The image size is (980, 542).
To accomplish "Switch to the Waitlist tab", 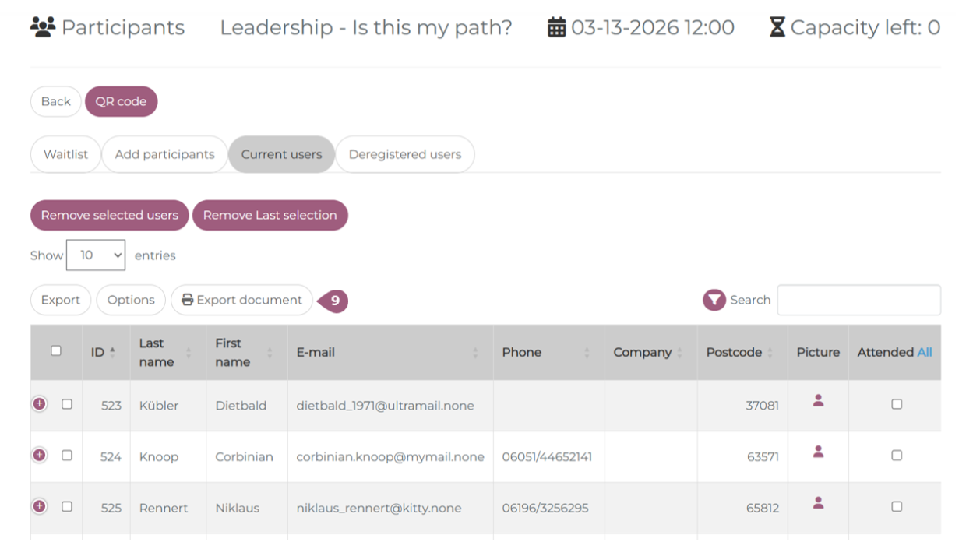I will tap(65, 154).
